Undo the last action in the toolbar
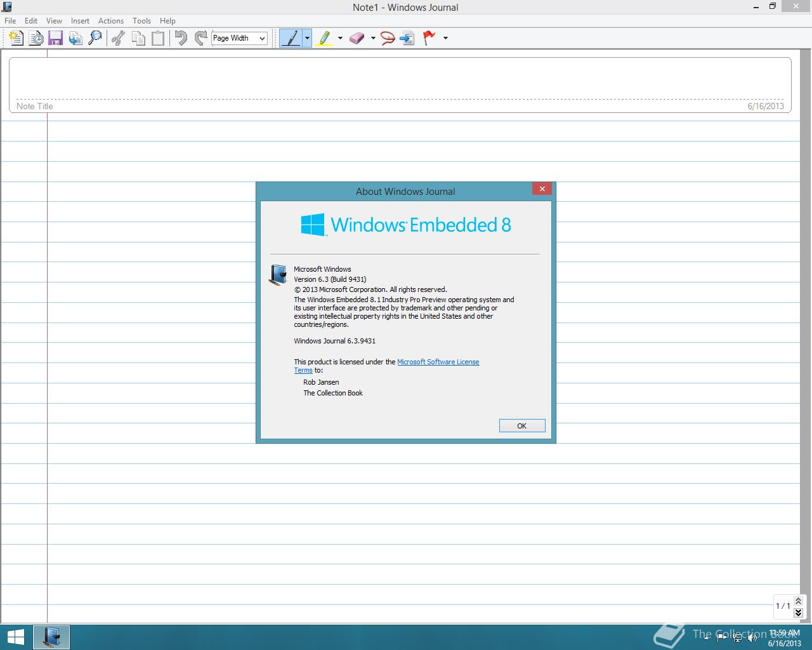 [x=181, y=38]
